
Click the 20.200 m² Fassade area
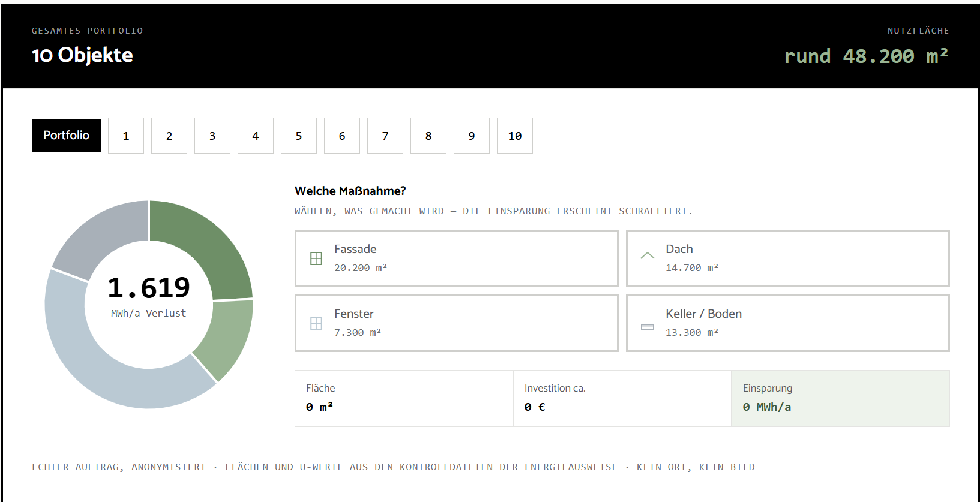[x=361, y=268]
